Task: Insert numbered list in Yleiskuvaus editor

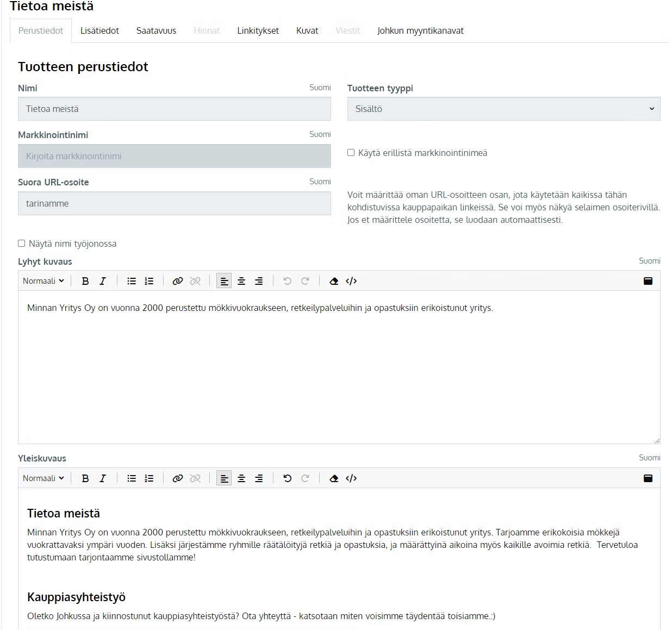Action: (x=149, y=478)
